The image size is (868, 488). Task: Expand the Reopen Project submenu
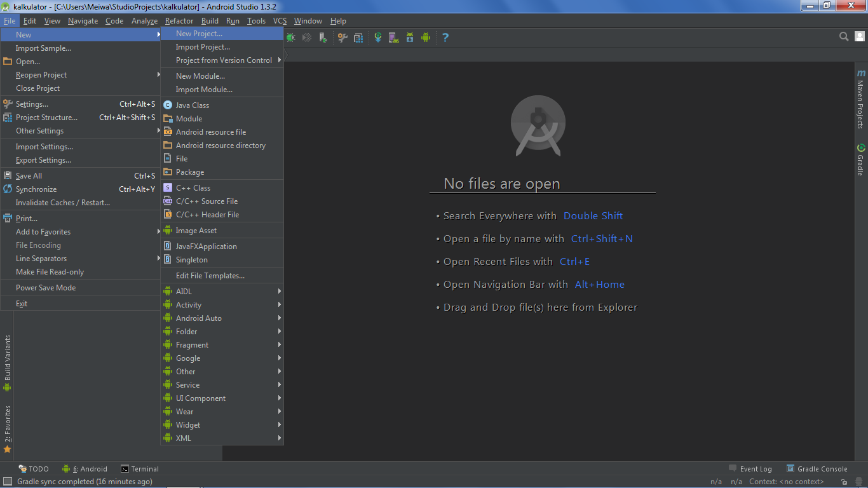click(80, 75)
